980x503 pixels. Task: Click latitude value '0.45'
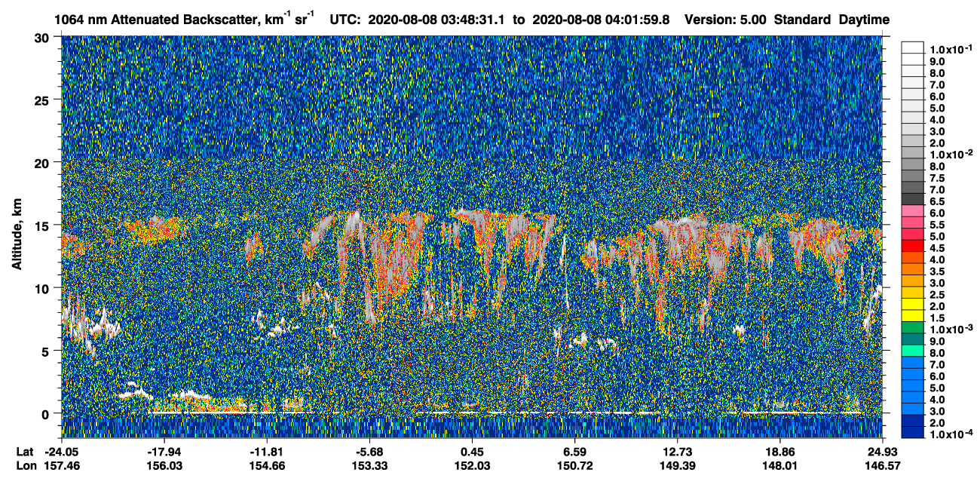click(x=472, y=452)
